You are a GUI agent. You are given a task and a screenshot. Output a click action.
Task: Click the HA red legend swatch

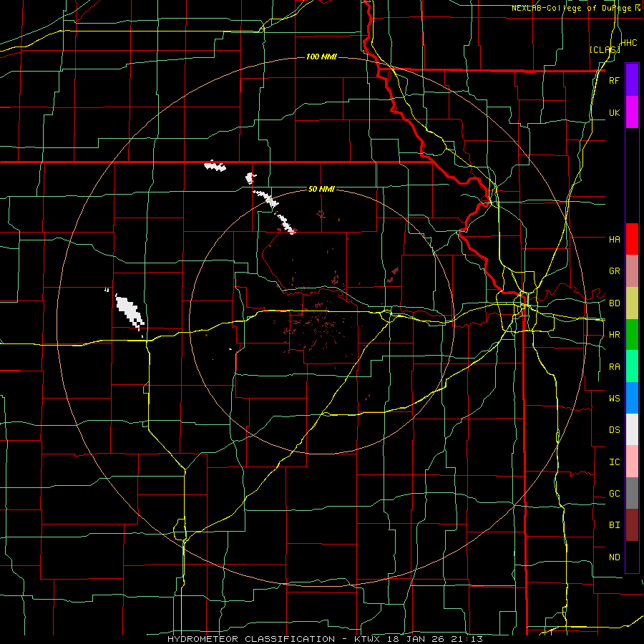click(x=632, y=239)
